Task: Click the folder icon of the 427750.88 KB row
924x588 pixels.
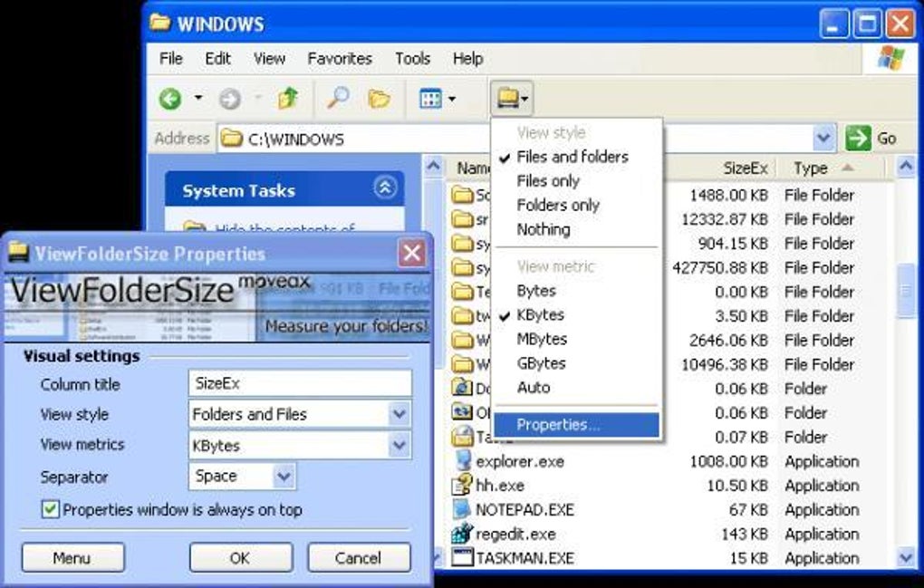Action: (x=463, y=267)
